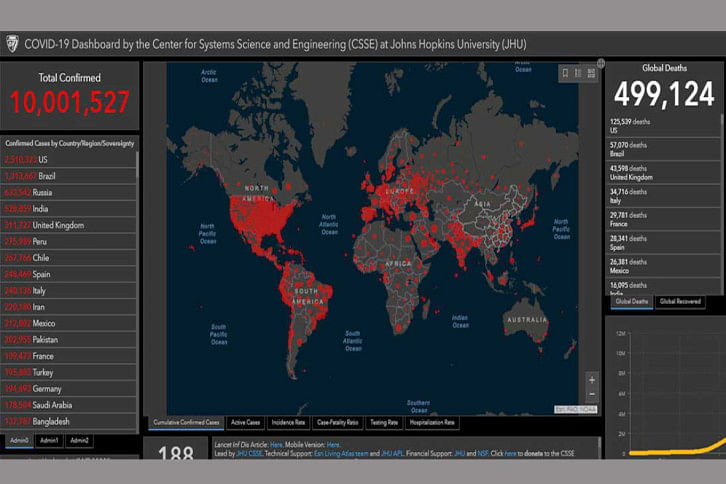Select the Admin0 tab
726x484 pixels.
pyautogui.click(x=19, y=440)
